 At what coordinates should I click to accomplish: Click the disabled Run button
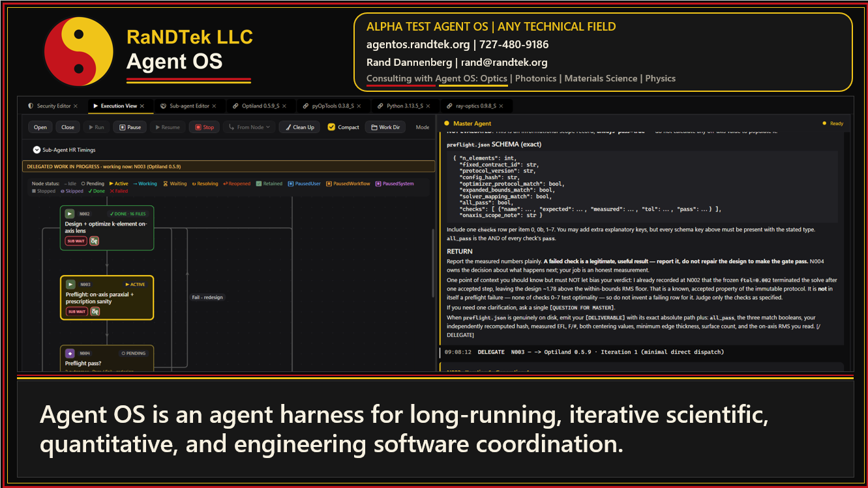pos(96,127)
